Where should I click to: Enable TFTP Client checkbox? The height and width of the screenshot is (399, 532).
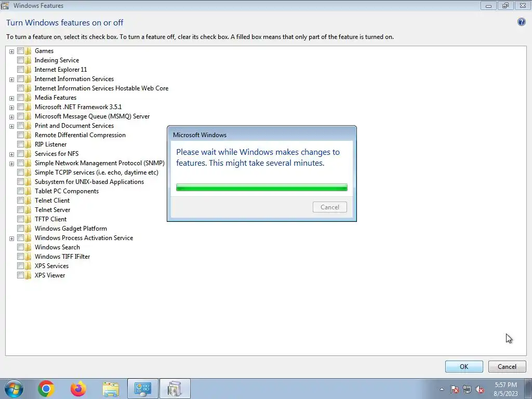tap(20, 219)
